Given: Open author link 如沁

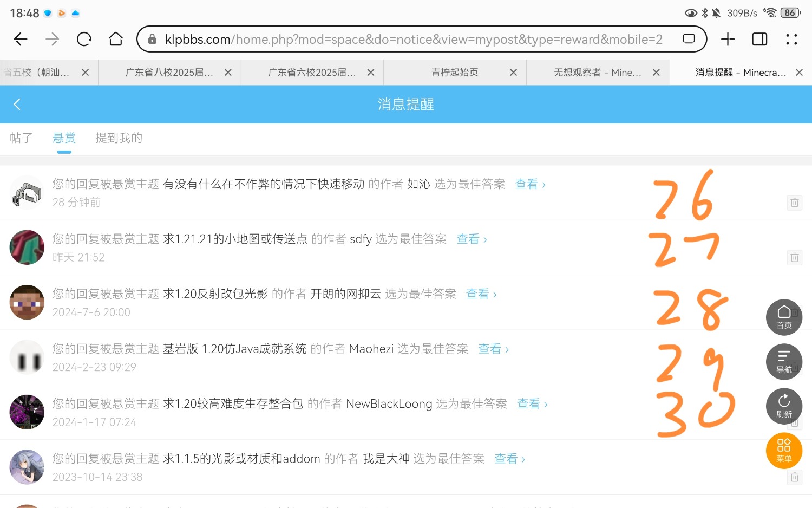Looking at the screenshot, I should coord(418,184).
